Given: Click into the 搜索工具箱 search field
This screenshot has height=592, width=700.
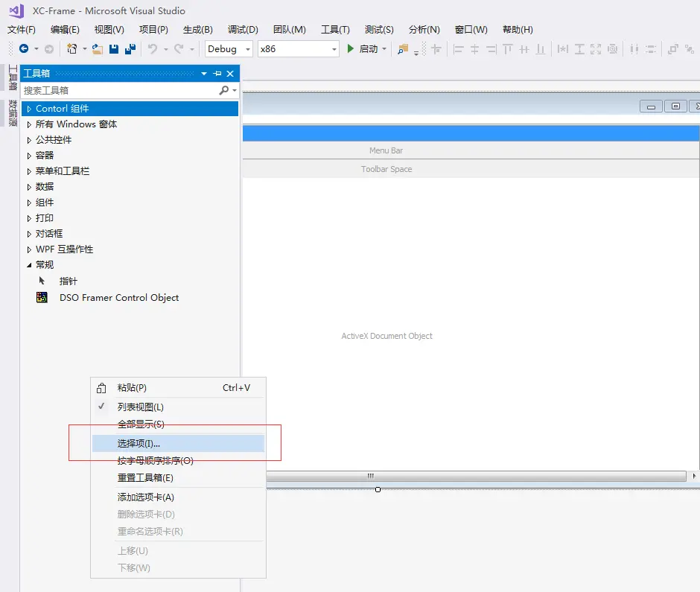Looking at the screenshot, I should coord(121,90).
